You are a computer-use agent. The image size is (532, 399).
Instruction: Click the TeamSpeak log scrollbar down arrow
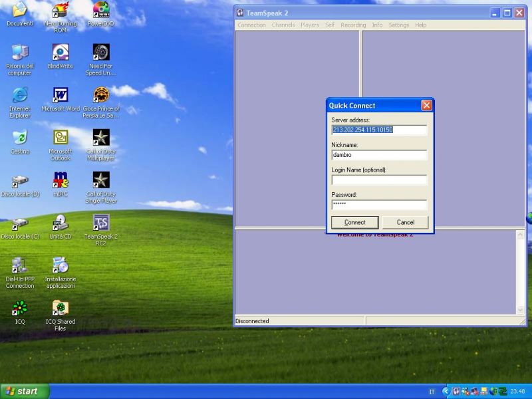point(521,310)
